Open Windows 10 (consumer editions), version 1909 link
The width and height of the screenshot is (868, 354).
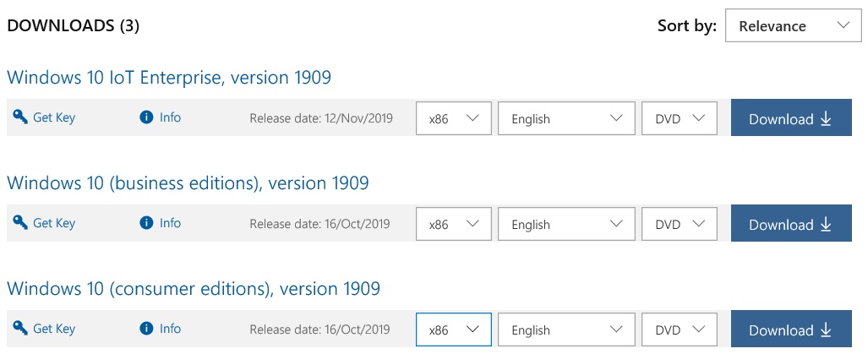[x=194, y=289]
